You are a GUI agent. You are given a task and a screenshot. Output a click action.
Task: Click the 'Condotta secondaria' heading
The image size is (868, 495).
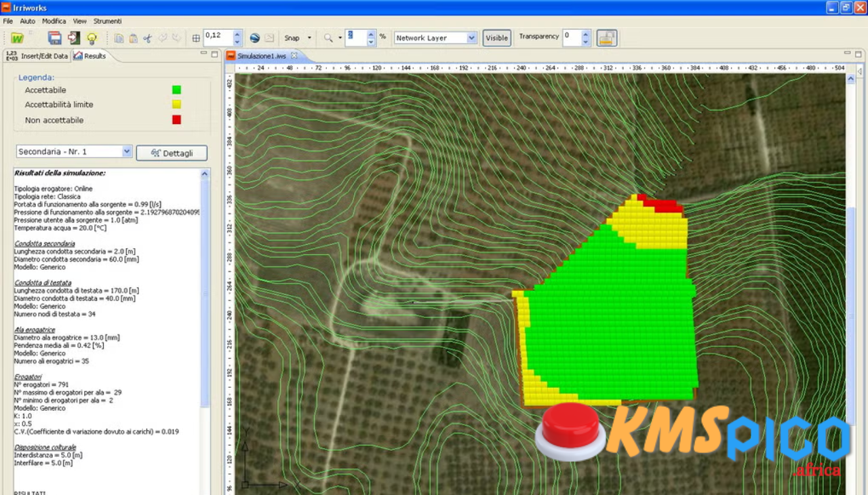45,243
